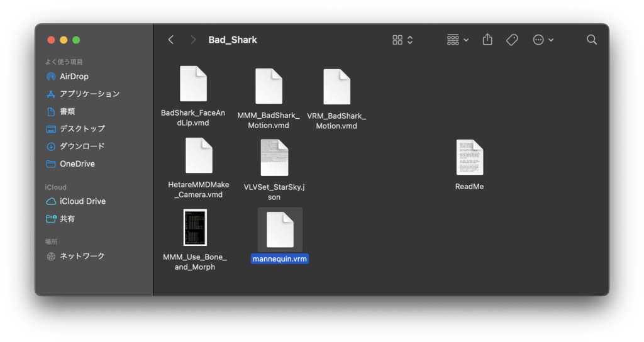Screen dimensions: 644x342
Task: Click the MMM_Use_Bone_and_Morph file name
Action: tap(195, 262)
